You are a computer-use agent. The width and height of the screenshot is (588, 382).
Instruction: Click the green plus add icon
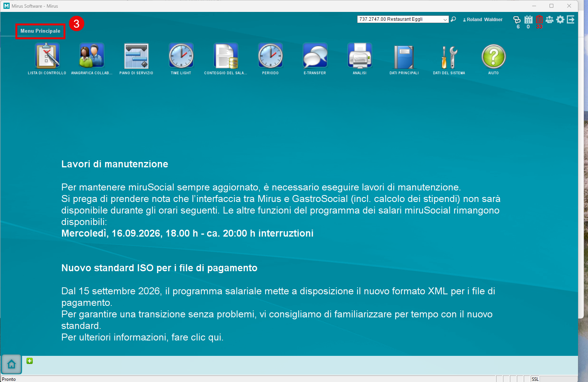(30, 361)
